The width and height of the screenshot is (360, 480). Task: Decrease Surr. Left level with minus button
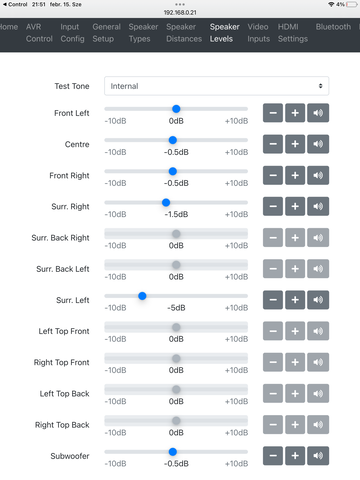coord(273,300)
